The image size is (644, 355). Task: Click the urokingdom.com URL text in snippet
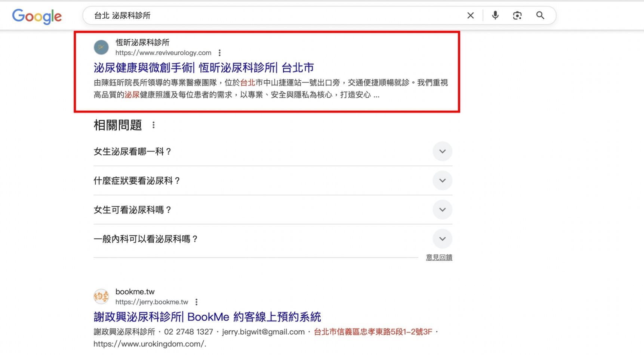(x=150, y=344)
